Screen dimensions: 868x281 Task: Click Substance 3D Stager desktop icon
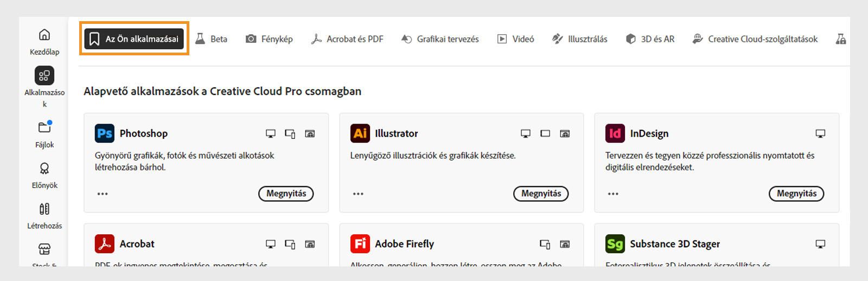click(820, 244)
